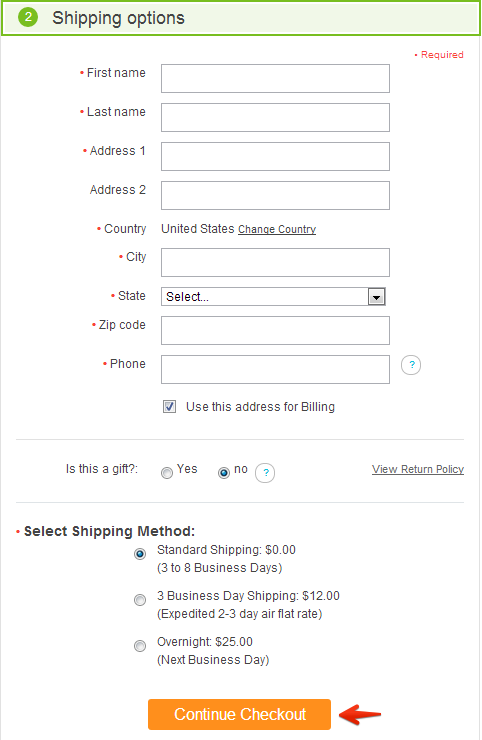Open the Change Country link
The image size is (482, 740).
tap(277, 229)
